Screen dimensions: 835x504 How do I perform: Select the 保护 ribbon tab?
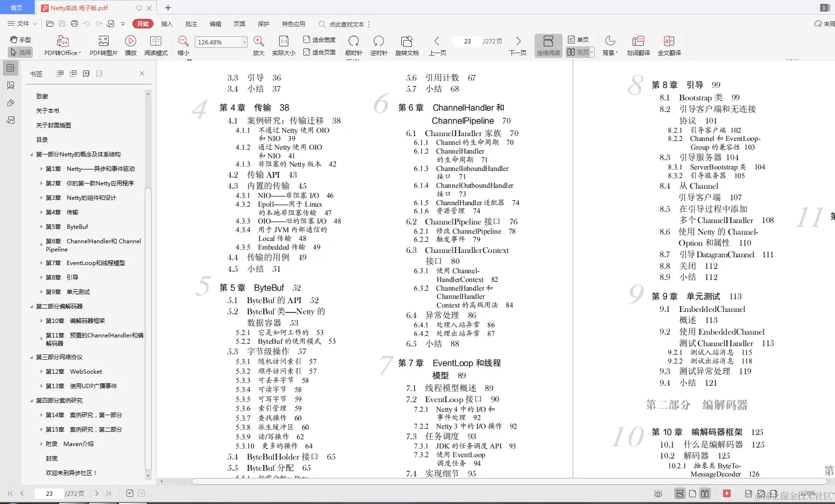point(264,24)
